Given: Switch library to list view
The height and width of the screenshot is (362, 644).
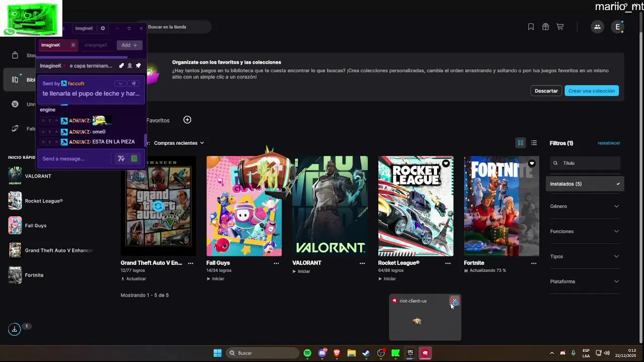Looking at the screenshot, I should pos(534,143).
